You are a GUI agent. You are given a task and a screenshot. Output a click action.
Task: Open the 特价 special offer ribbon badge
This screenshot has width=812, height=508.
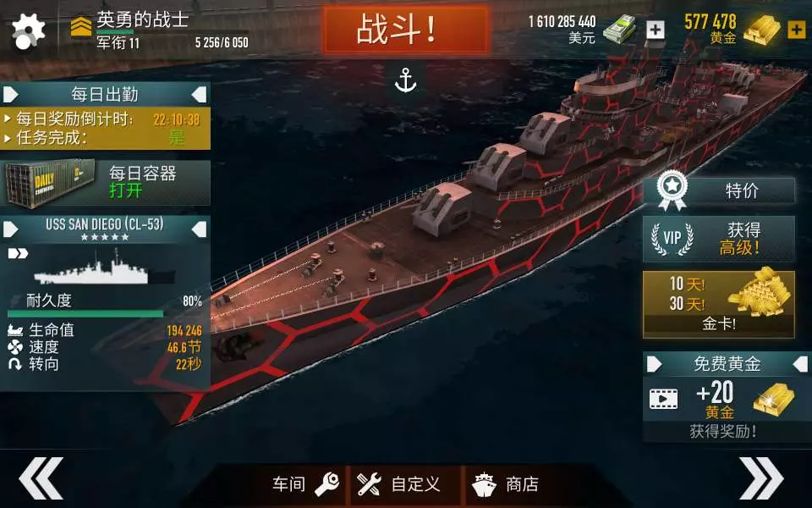[x=719, y=190]
